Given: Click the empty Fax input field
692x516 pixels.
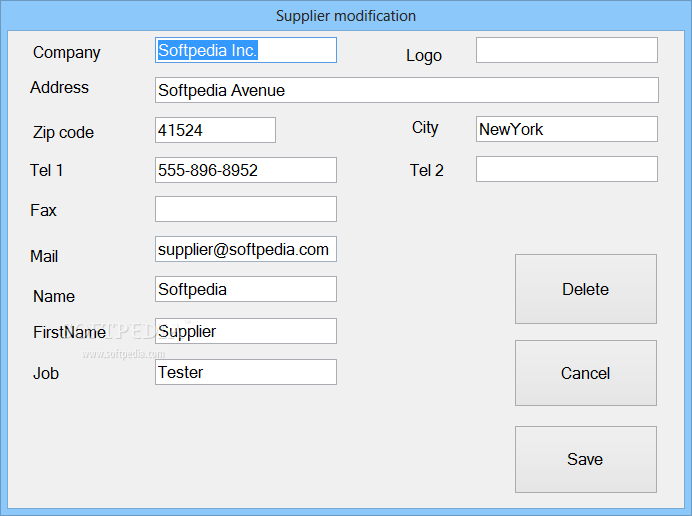Looking at the screenshot, I should [x=246, y=209].
